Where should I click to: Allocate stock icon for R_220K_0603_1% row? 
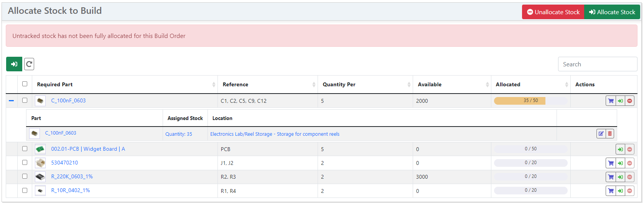[x=620, y=177]
